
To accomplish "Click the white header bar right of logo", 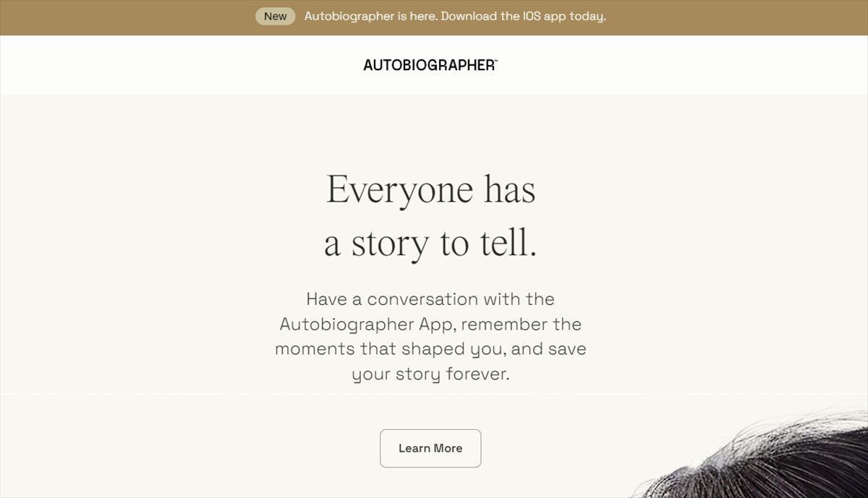I will 680,65.
